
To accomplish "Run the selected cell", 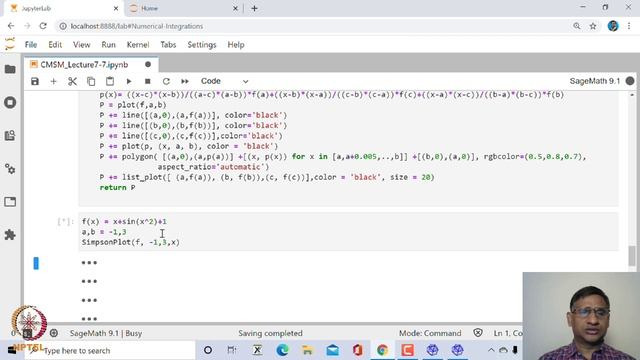I will (129, 81).
